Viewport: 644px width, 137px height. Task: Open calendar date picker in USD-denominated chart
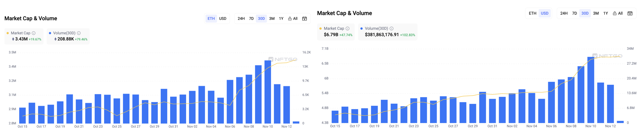pos(630,13)
